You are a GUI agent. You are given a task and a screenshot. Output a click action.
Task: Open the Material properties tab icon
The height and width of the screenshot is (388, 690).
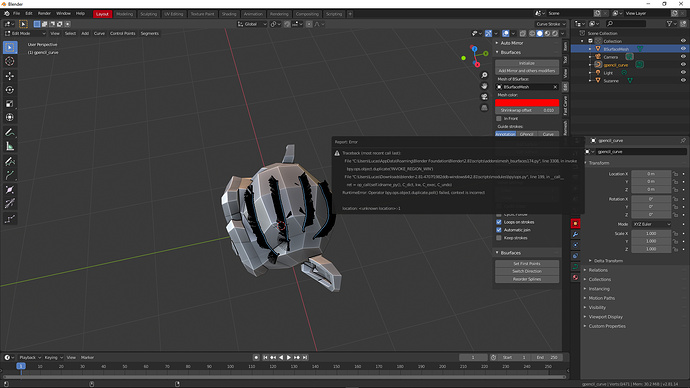point(575,277)
